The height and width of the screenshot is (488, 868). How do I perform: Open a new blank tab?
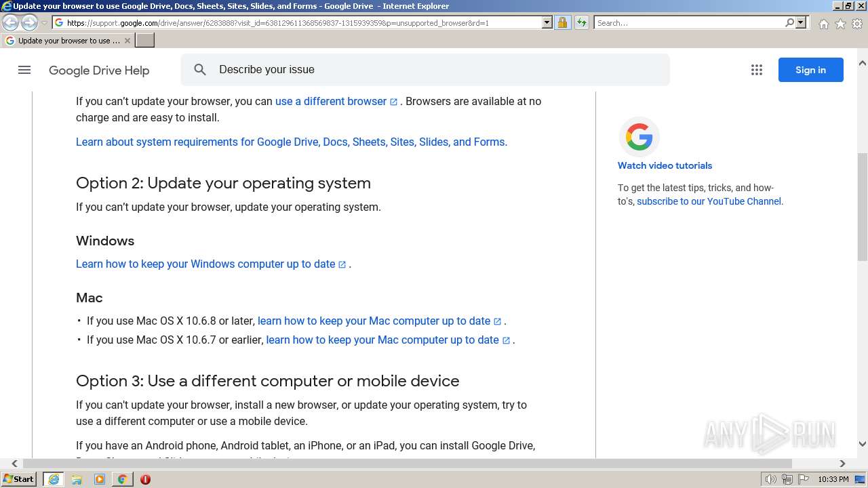(145, 41)
